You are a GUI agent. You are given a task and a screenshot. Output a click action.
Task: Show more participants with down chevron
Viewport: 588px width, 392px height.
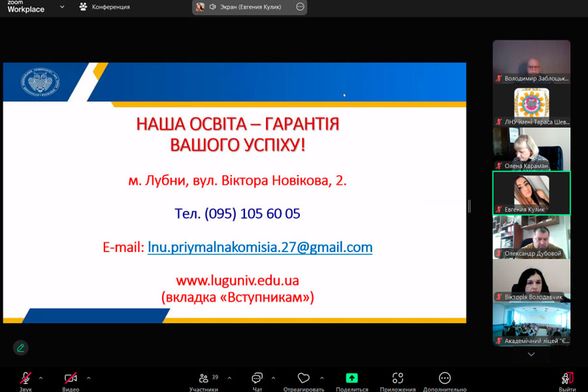pos(531,354)
